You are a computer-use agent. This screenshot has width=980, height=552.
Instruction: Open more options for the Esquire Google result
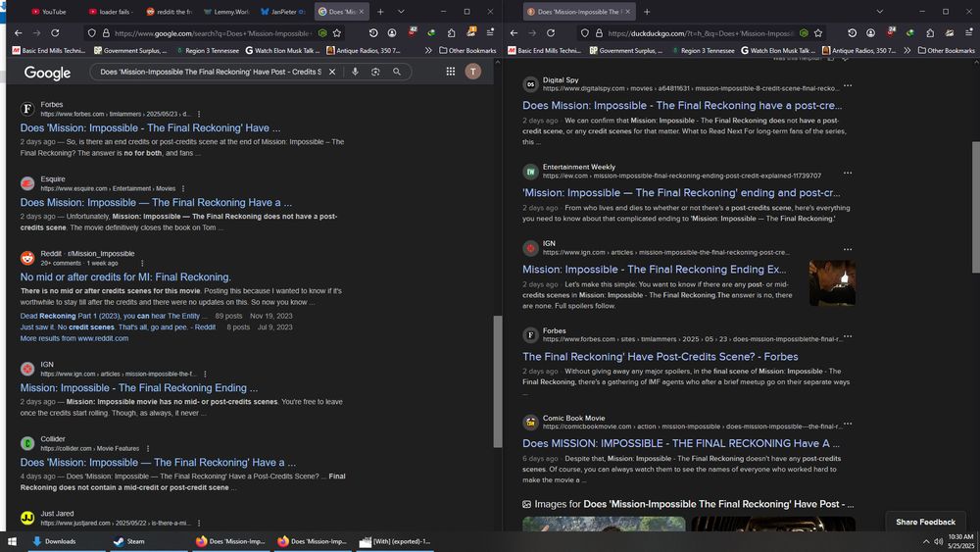(183, 189)
